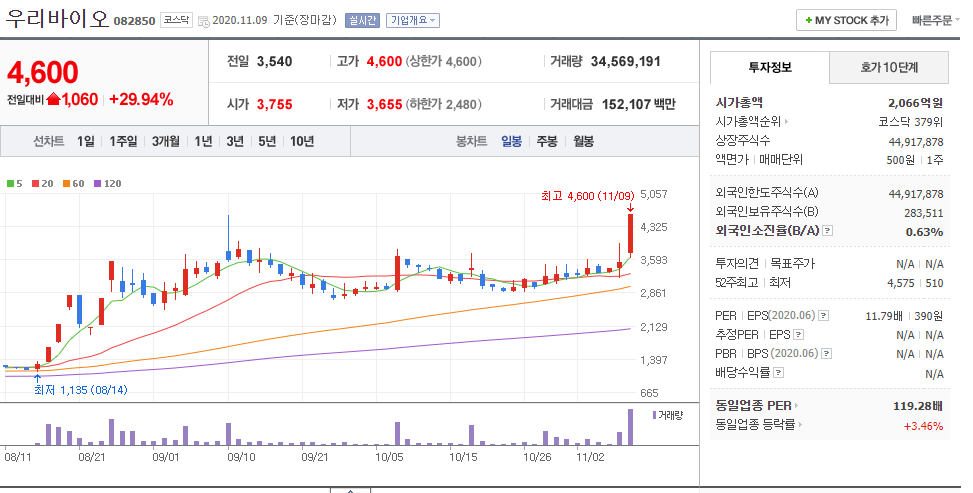973x493 pixels.
Task: Click the MY STOCK 추가 button
Action: pos(848,20)
